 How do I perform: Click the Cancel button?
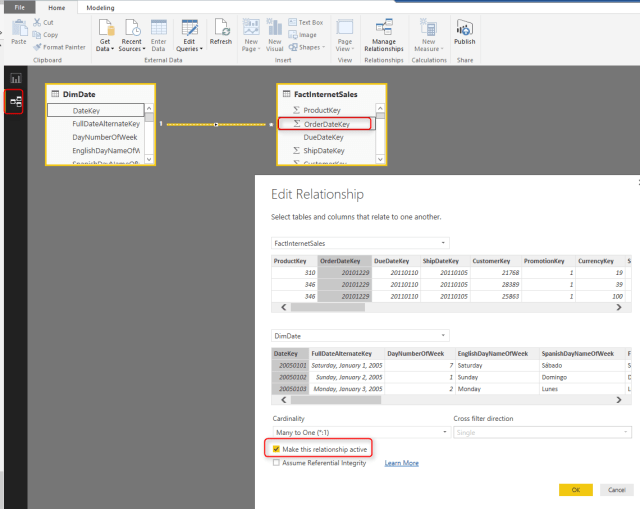tap(616, 490)
